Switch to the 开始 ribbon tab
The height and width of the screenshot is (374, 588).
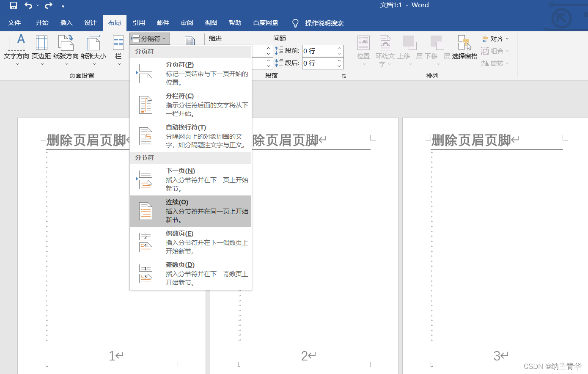[x=42, y=23]
